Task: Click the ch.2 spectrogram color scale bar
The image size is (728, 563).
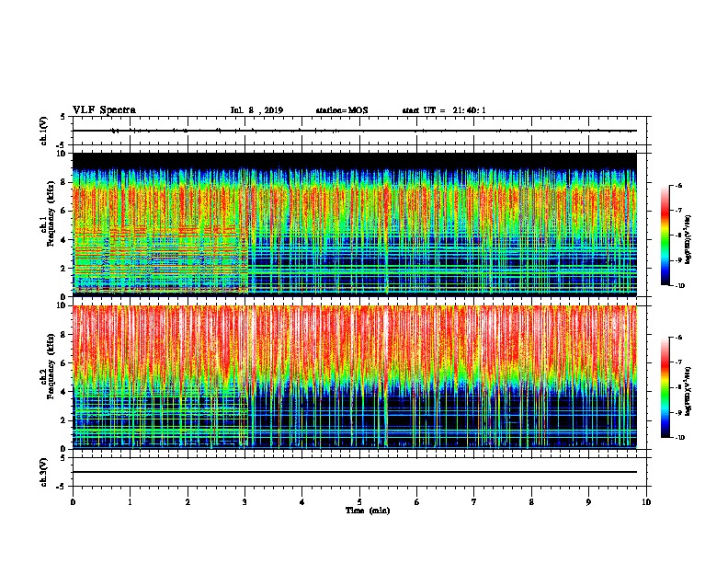Action: 665,387
